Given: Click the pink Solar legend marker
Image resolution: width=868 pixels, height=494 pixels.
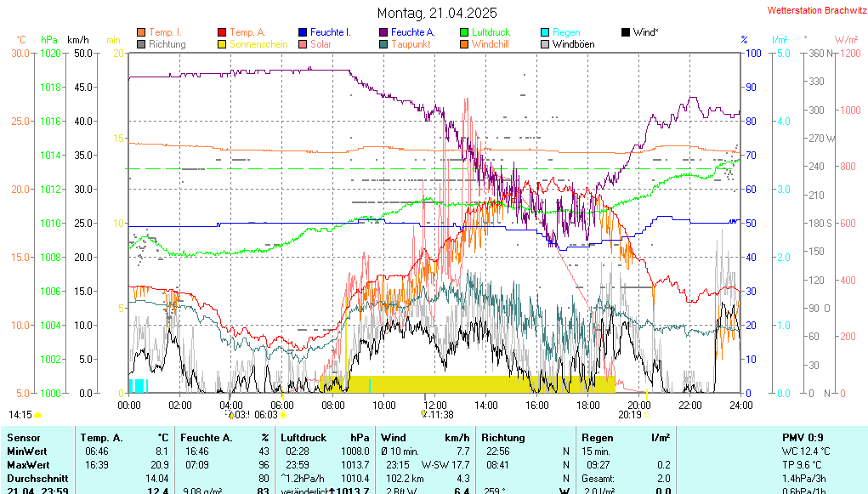Looking at the screenshot, I should pos(303,44).
